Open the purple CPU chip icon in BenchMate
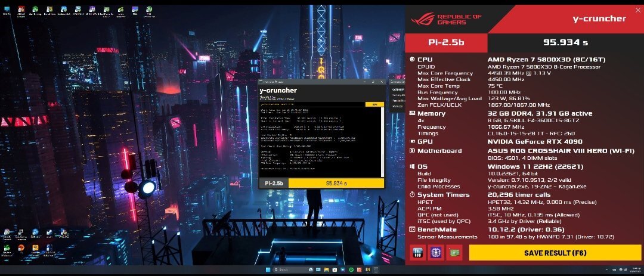Screen dimensions: 644x276 pyautogui.click(x=436, y=253)
